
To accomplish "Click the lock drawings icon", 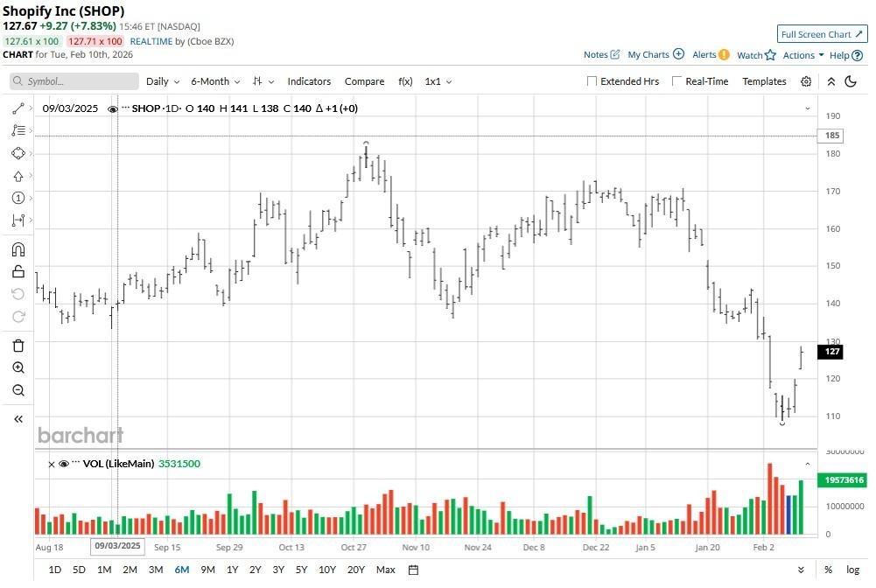I will click(18, 272).
